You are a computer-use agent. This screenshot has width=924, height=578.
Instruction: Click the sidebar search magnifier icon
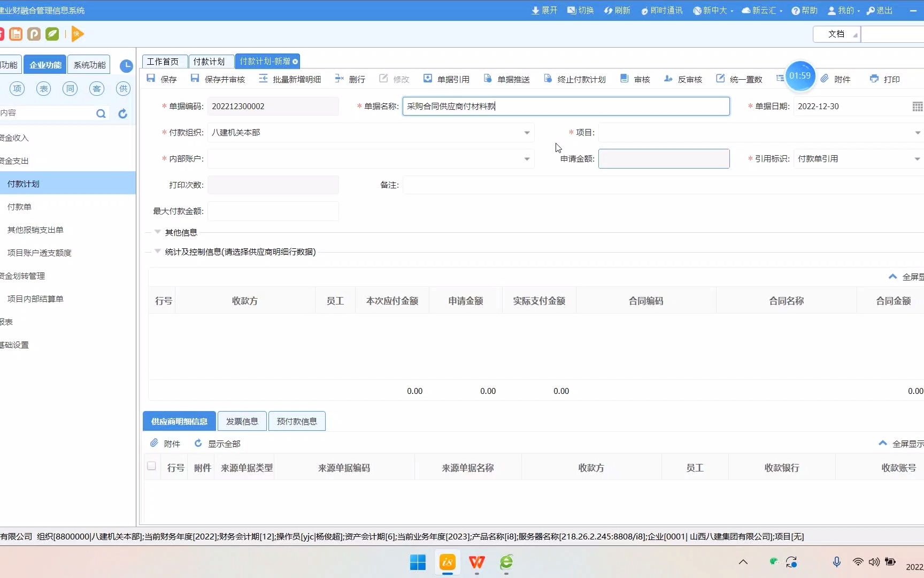pos(101,113)
